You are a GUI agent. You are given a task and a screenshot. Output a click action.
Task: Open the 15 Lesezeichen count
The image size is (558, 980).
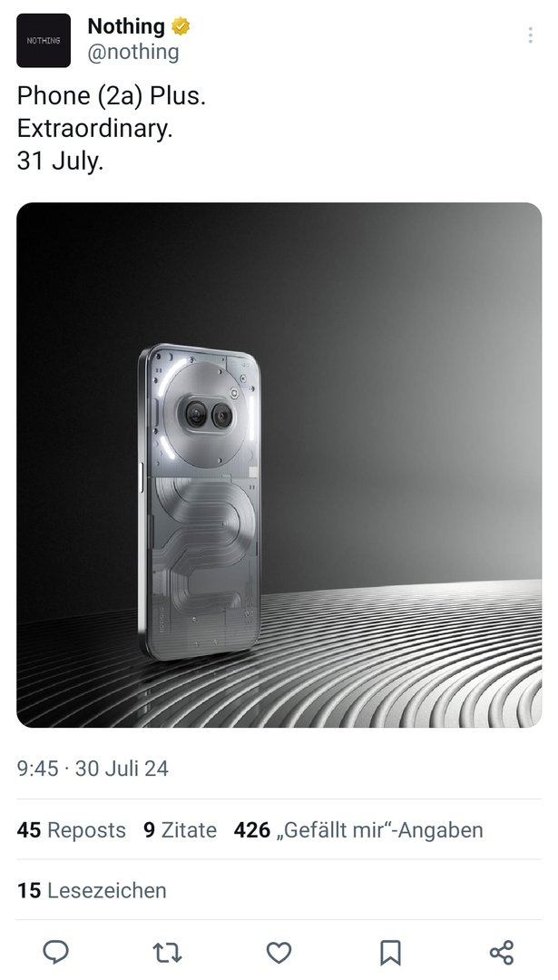[92, 890]
